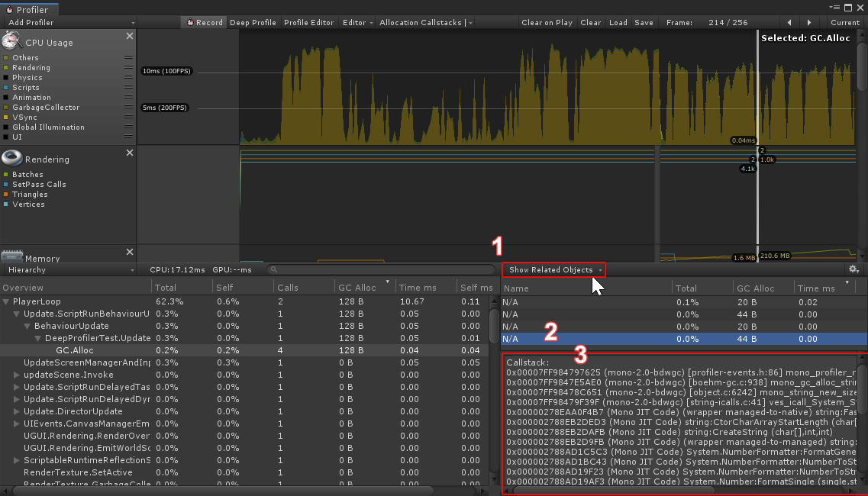Close the CPU Usage module via its X
868x496 pixels.
[x=129, y=34]
